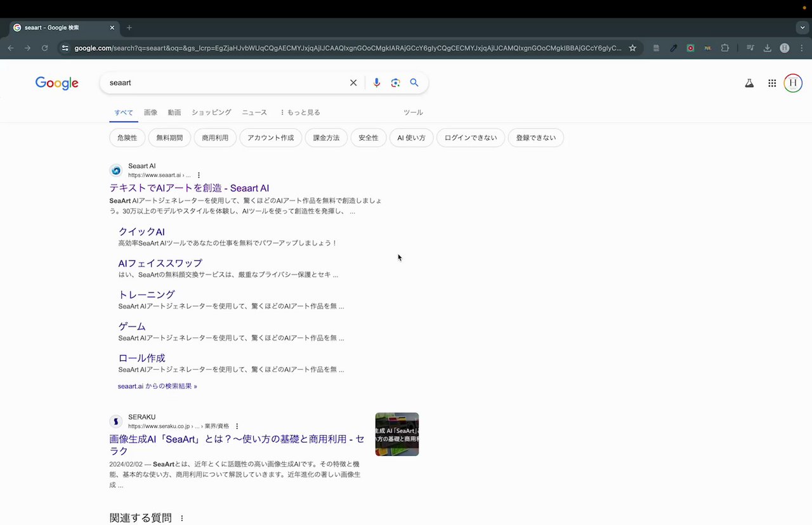Screen dimensions: 812x525
Task: Open Chrome three-dot menu
Action: (802, 48)
